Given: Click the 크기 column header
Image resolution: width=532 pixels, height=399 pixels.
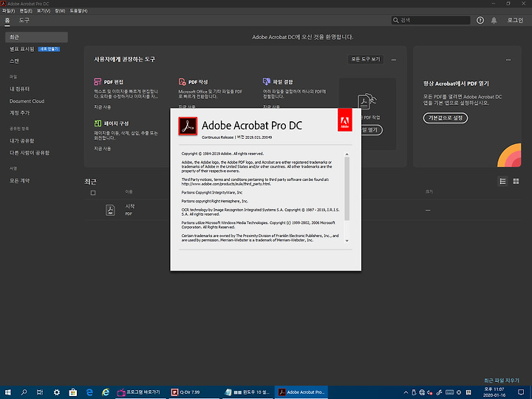Looking at the screenshot, I should pos(429,192).
